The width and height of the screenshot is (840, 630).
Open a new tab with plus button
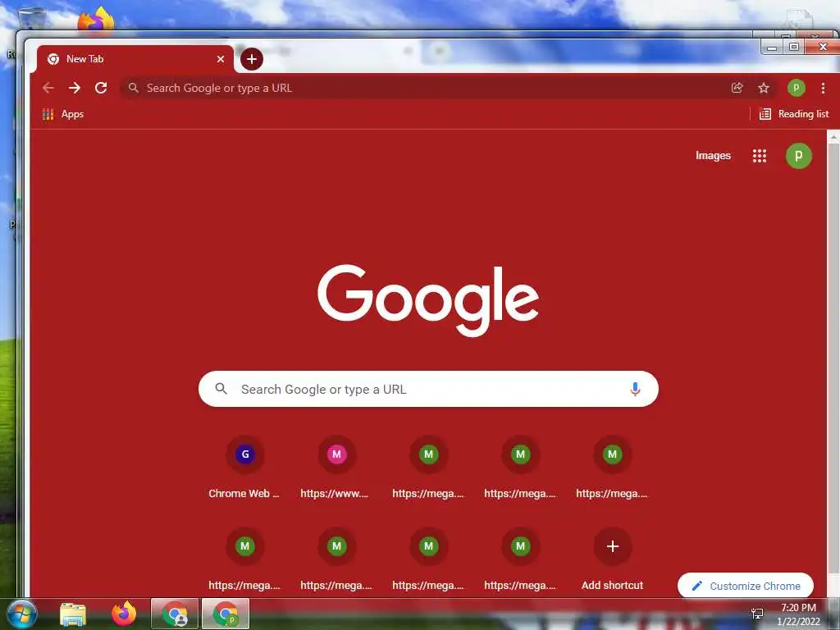[251, 59]
